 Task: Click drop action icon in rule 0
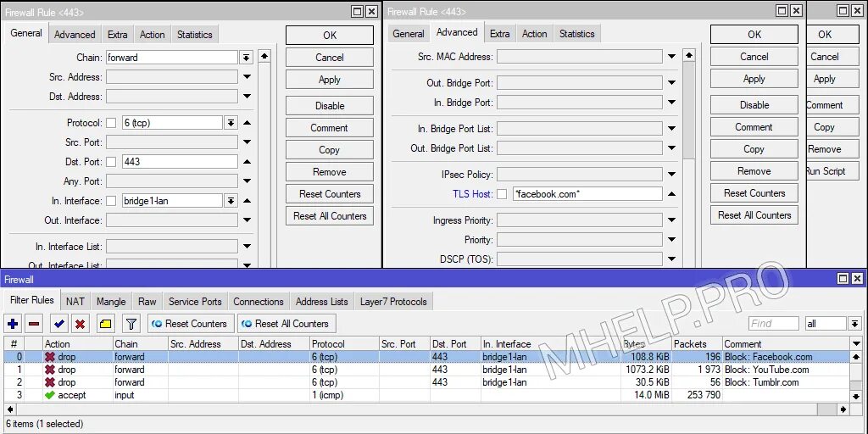(x=50, y=357)
